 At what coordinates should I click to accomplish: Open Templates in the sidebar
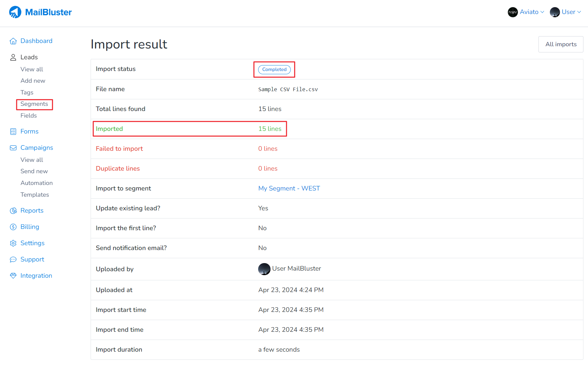tap(35, 195)
